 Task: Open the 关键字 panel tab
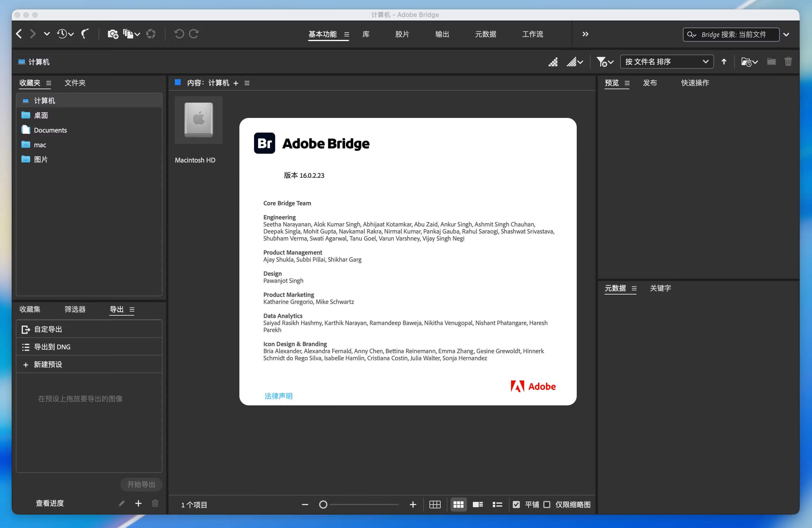pyautogui.click(x=660, y=288)
